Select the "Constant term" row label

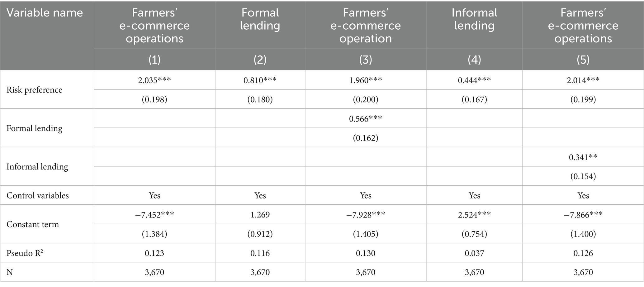33,224
